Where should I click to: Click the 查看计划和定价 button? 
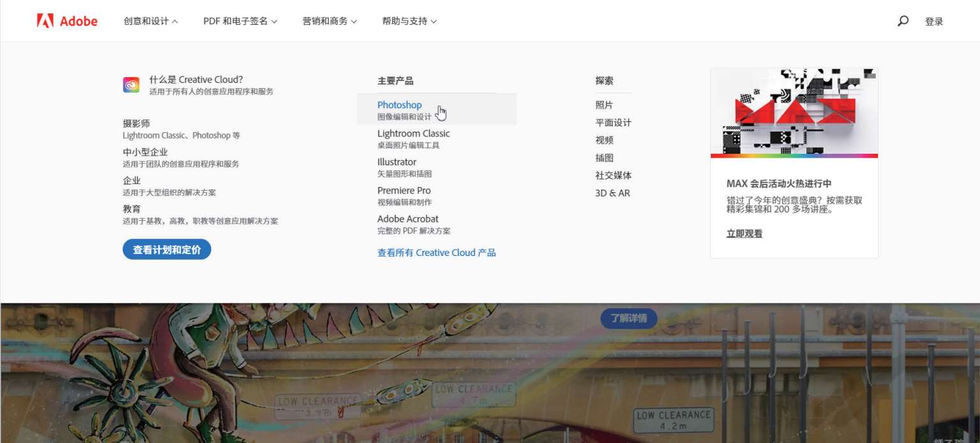coord(167,250)
